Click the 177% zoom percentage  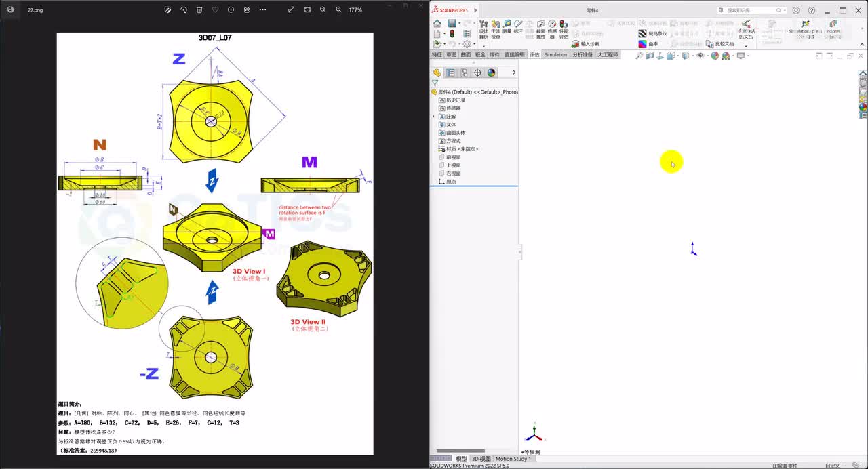[x=355, y=10]
